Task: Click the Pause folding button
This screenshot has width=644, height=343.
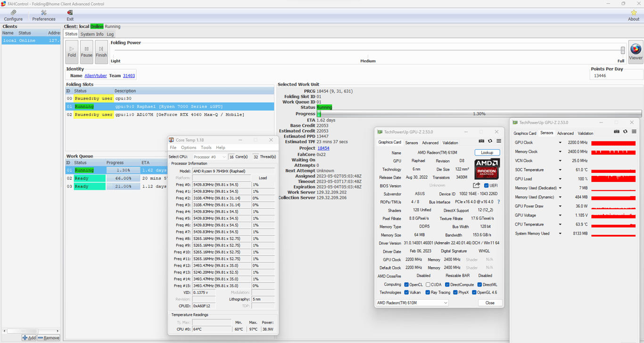Action: (x=86, y=52)
